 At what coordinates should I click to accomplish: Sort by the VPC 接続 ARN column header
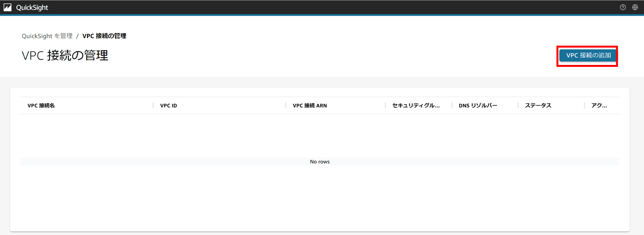coord(310,105)
